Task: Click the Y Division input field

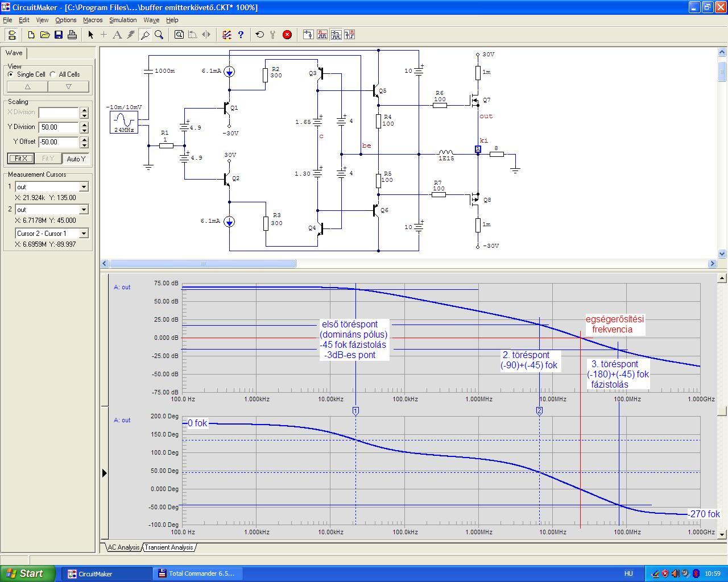Action: 59,127
